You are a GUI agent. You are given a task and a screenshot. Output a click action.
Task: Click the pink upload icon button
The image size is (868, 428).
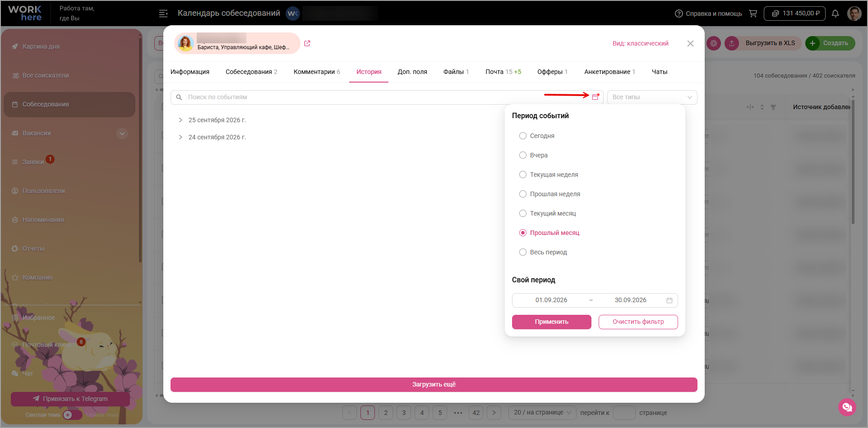coord(732,43)
